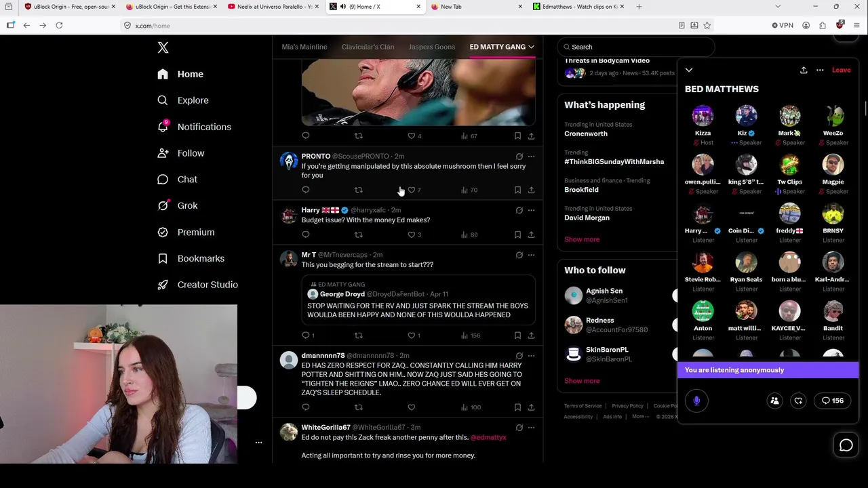The width and height of the screenshot is (868, 488).
Task: Open the Chat section
Action: point(177,180)
